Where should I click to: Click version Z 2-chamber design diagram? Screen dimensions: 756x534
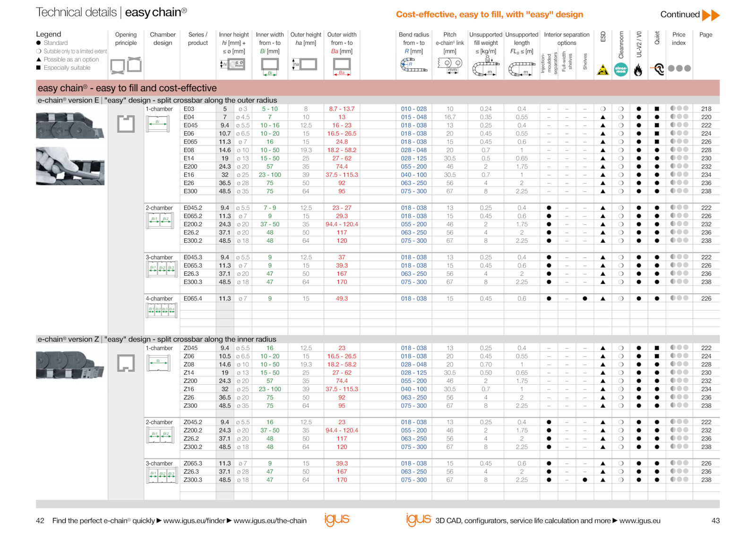(160, 435)
